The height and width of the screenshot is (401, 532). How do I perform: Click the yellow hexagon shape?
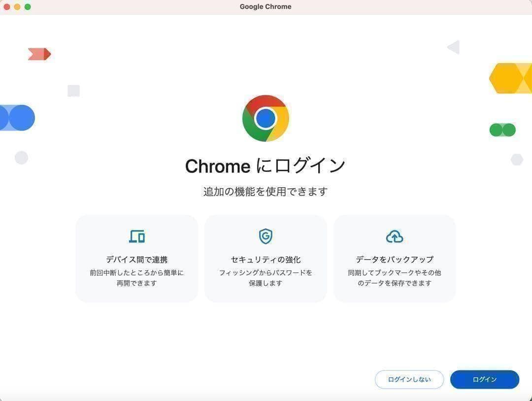510,78
